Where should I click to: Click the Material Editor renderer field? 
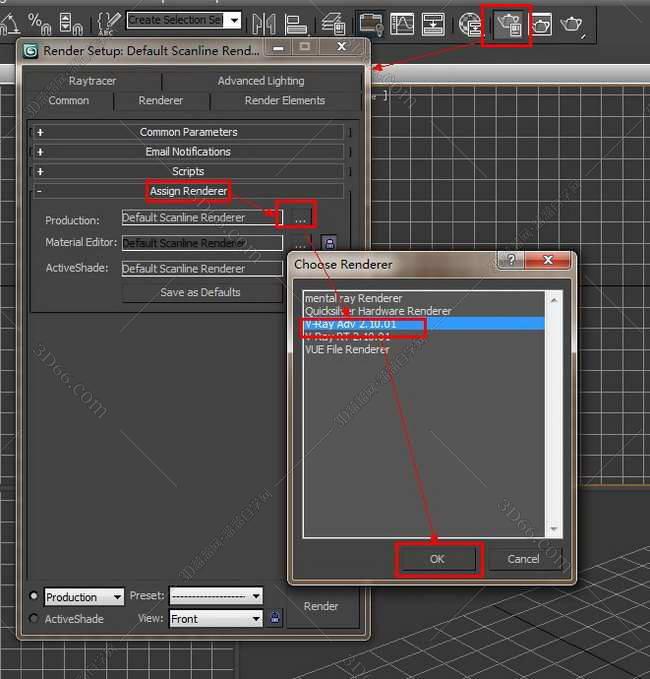(x=202, y=243)
